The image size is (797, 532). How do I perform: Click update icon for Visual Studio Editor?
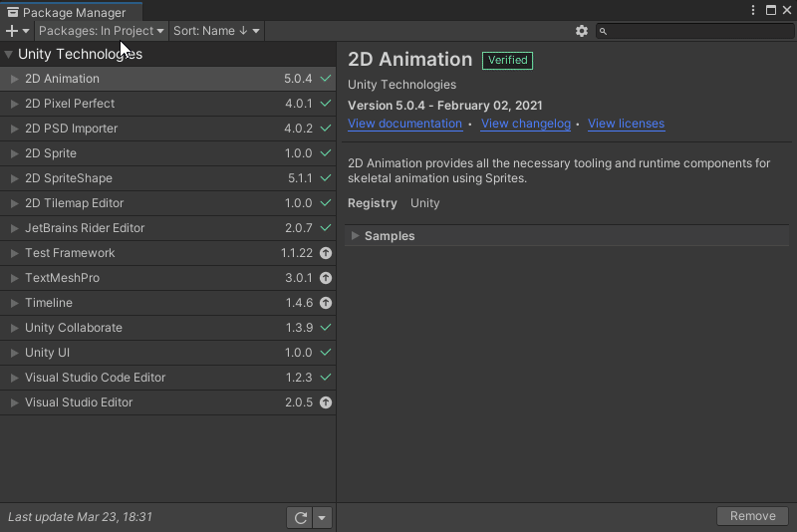coord(326,402)
